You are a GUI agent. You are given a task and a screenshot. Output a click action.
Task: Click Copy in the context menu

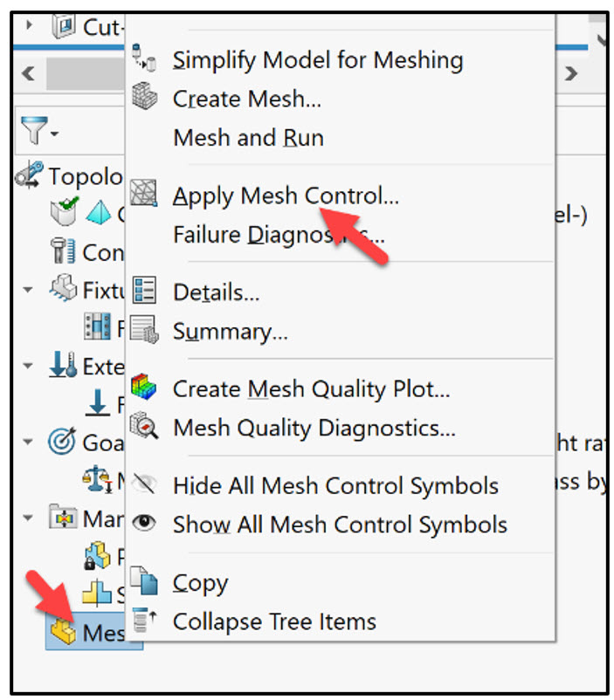(x=200, y=583)
